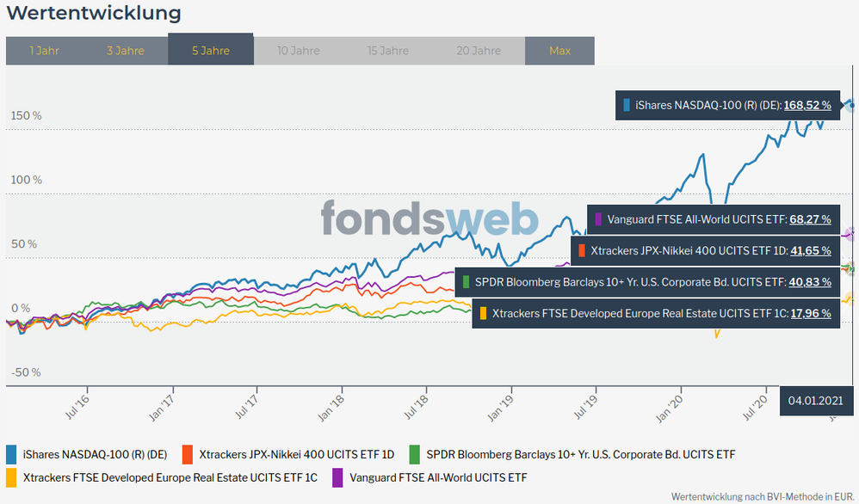859x504 pixels.
Task: Click purple Vanguard FTSE All-World legend swatch
Action: pos(338,476)
